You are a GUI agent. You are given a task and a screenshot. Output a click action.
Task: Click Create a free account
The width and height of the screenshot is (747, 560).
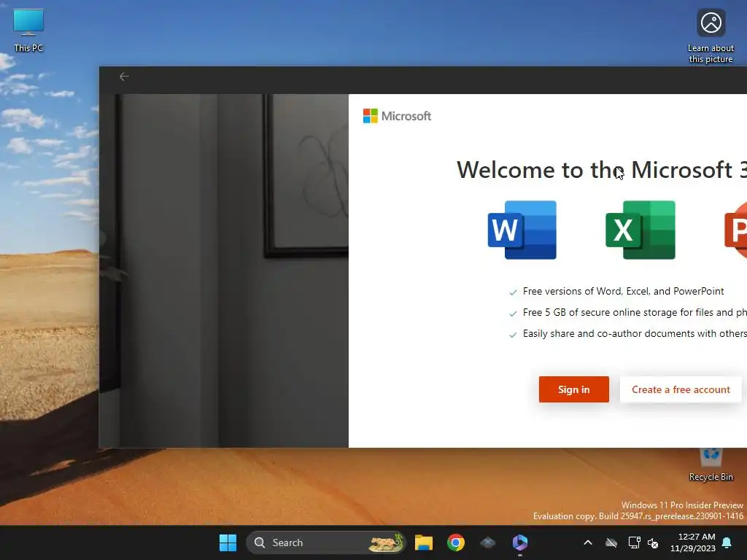coord(681,389)
